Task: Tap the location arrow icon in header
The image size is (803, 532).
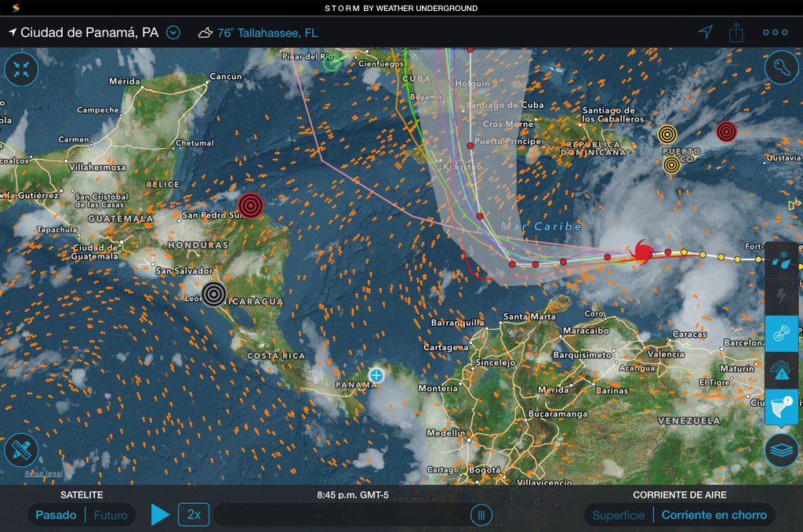Action: click(705, 32)
